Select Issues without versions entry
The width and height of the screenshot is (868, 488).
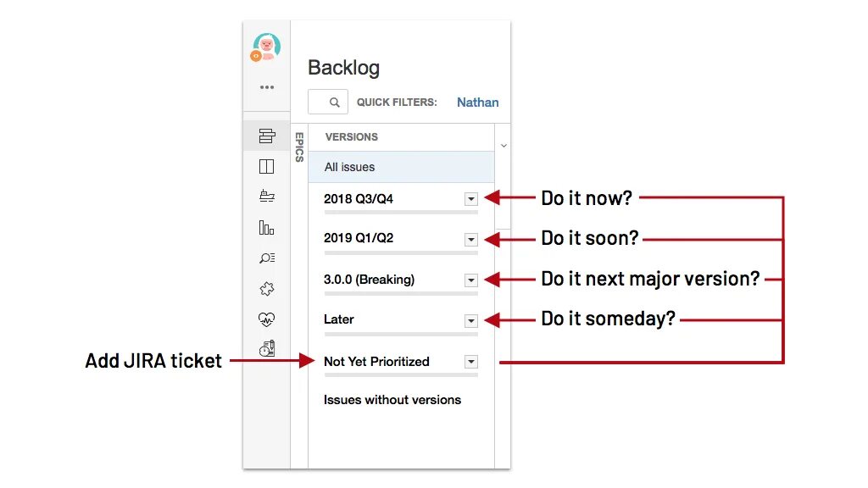[392, 400]
